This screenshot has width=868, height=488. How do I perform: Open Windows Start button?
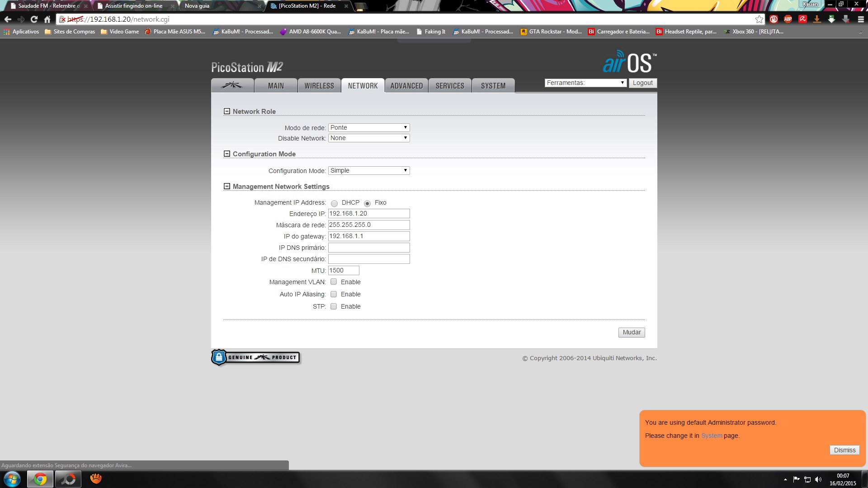(x=12, y=479)
